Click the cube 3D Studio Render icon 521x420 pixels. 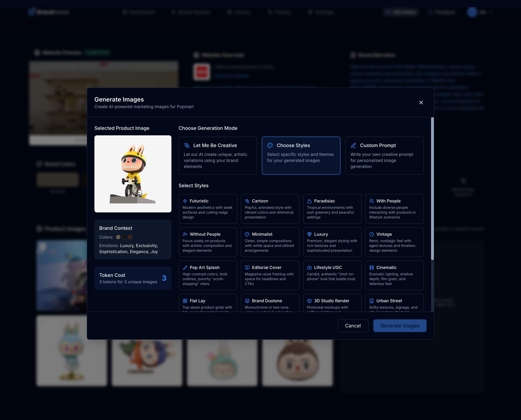pos(309,301)
